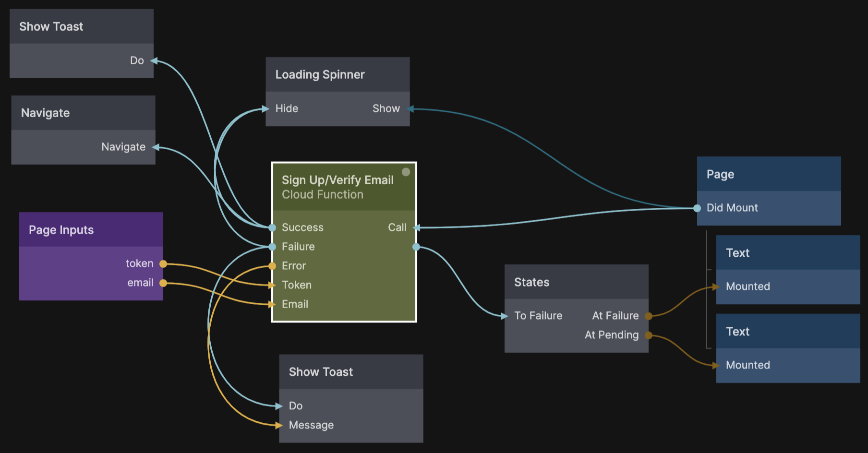Click the Message input on Show Toast
The width and height of the screenshot is (868, 453).
click(x=311, y=425)
